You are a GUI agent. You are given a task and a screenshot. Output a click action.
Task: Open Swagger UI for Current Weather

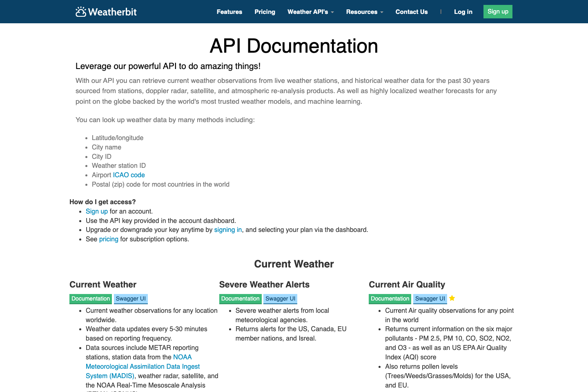(x=131, y=299)
